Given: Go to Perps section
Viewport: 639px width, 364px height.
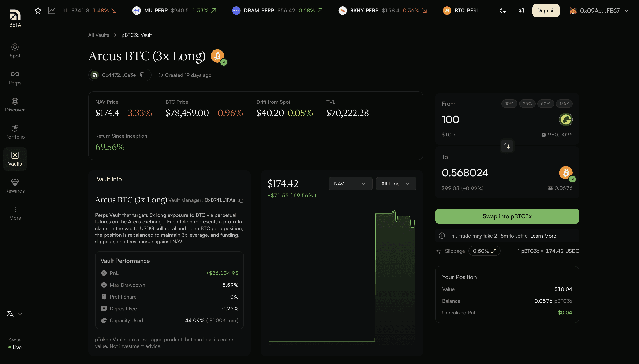Looking at the screenshot, I should click(x=15, y=78).
